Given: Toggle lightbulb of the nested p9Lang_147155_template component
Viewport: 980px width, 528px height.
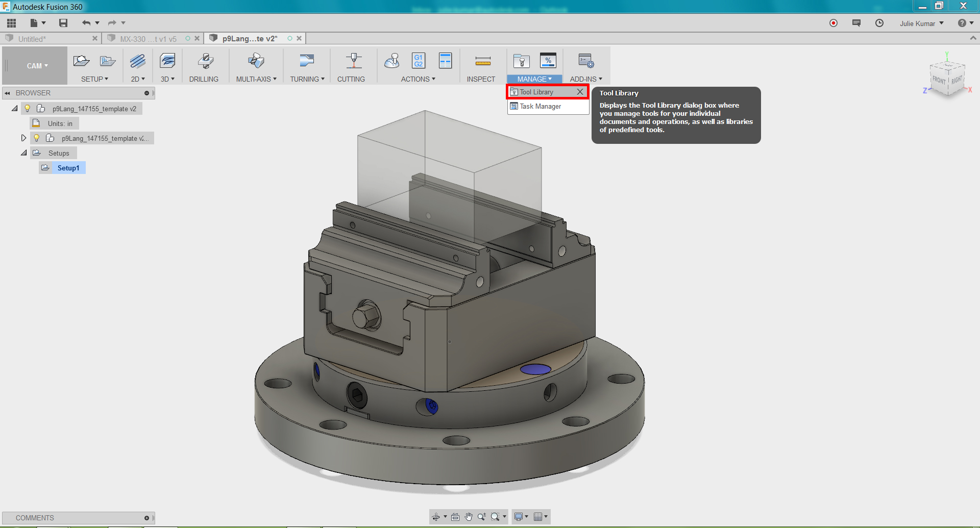Looking at the screenshot, I should (x=37, y=138).
